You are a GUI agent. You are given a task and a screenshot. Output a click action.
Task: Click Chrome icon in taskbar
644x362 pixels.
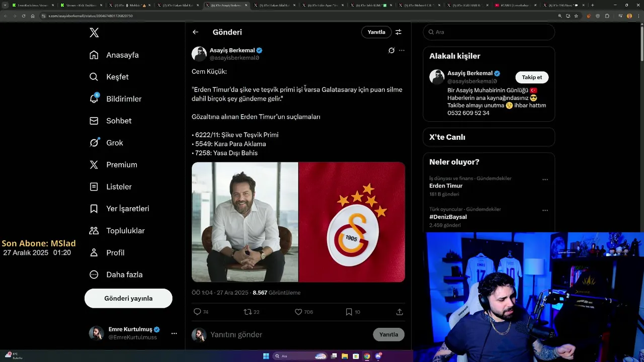367,356
